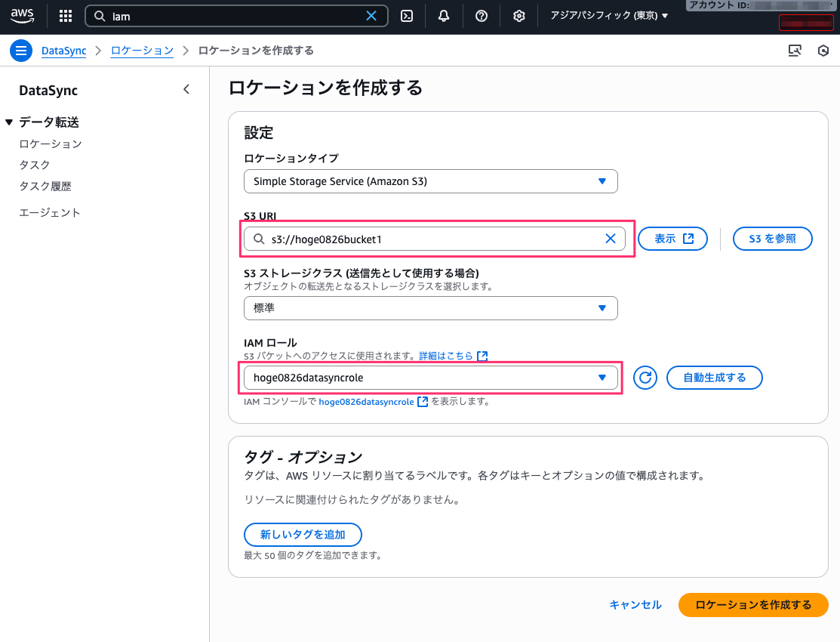This screenshot has height=642, width=840.
Task: Open the notifications bell
Action: [444, 16]
